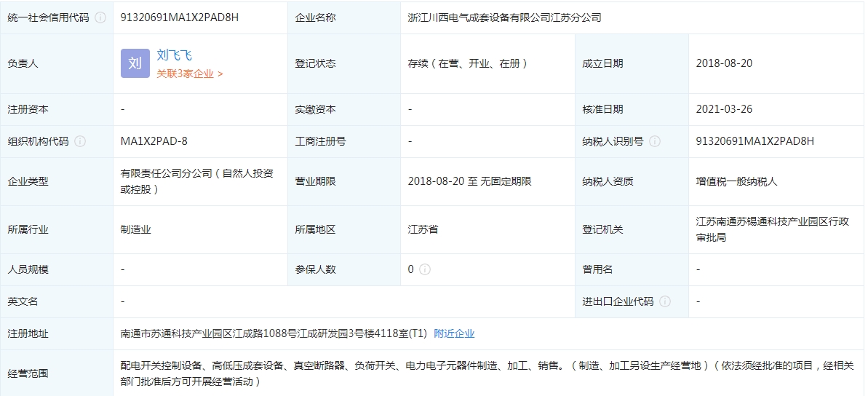Click the approval date 2021-03-26
The width and height of the screenshot is (868, 396).
pyautogui.click(x=724, y=109)
